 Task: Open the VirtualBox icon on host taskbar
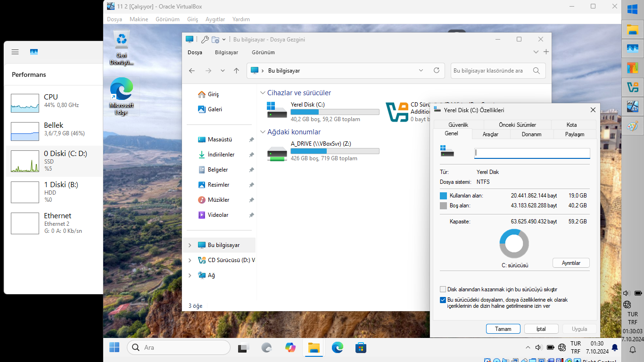(633, 87)
